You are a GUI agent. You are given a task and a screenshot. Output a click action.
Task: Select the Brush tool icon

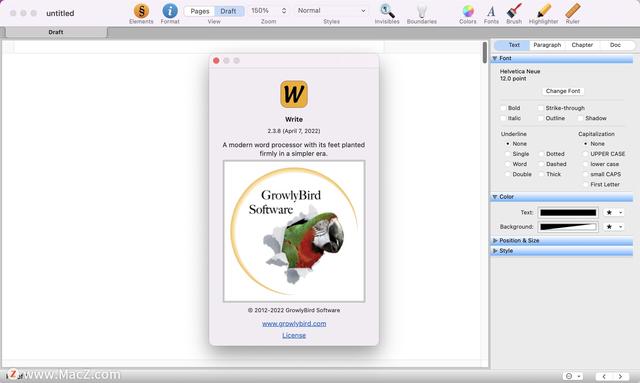coord(514,11)
